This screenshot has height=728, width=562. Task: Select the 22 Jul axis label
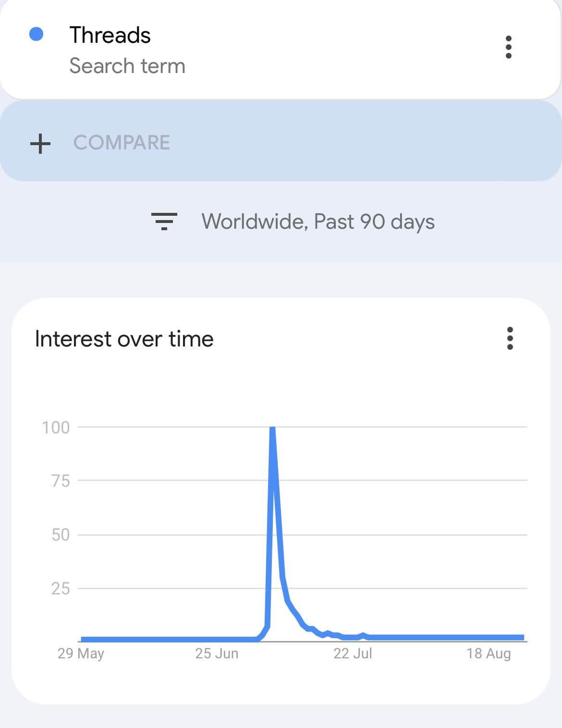(x=353, y=654)
